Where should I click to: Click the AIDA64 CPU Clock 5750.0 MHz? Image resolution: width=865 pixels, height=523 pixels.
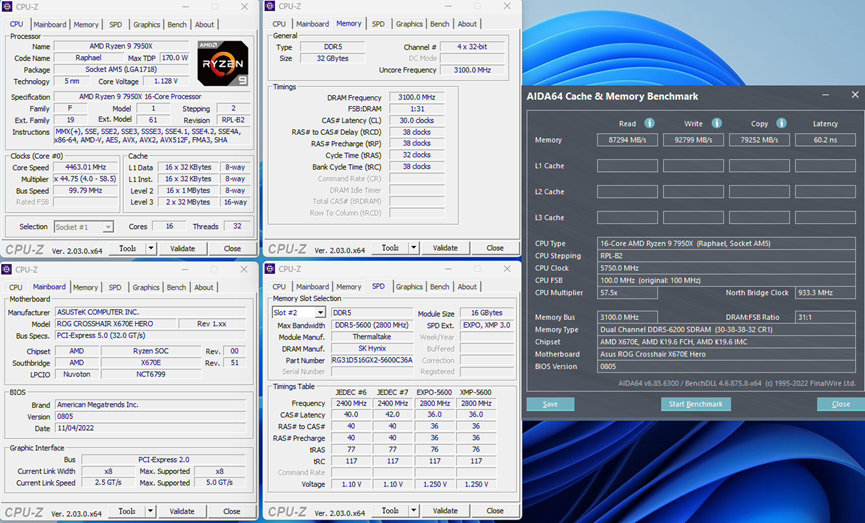tap(726, 268)
